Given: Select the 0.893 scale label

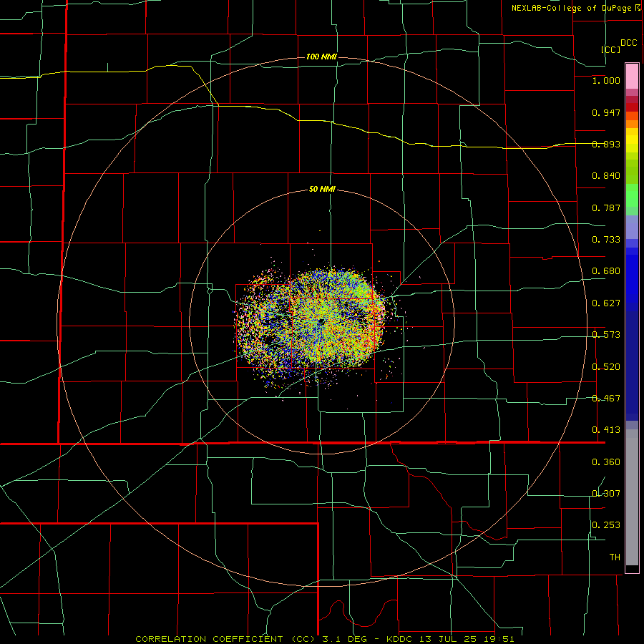Looking at the screenshot, I should click(606, 144).
